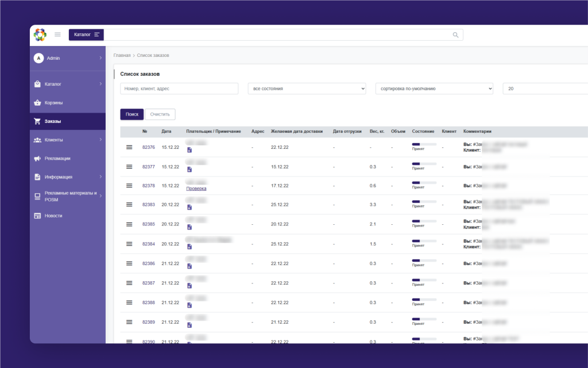Click the status progress bar for order 82383
Image resolution: width=588 pixels, height=368 pixels.
point(424,201)
